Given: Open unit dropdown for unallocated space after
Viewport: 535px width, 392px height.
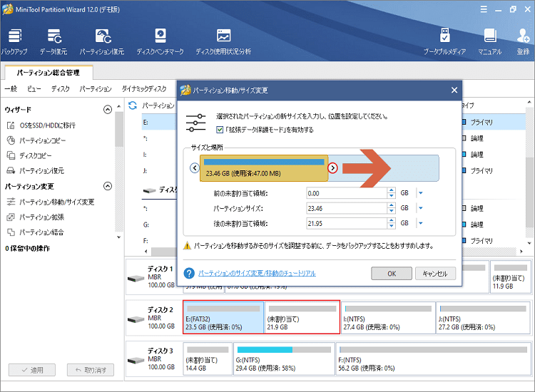Looking at the screenshot, I should (421, 223).
